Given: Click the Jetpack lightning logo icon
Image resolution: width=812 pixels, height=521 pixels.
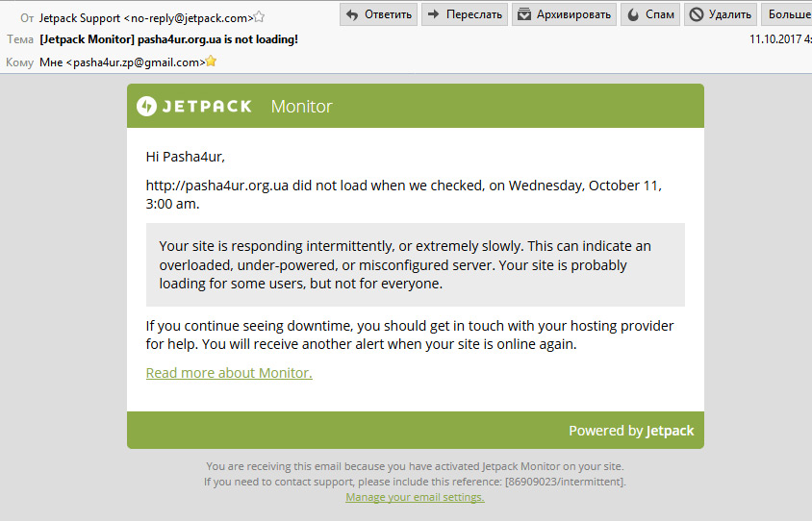Looking at the screenshot, I should pyautogui.click(x=146, y=106).
